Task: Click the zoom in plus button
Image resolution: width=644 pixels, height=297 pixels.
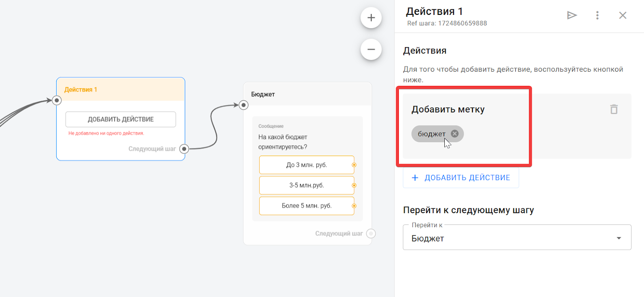Action: tap(371, 18)
